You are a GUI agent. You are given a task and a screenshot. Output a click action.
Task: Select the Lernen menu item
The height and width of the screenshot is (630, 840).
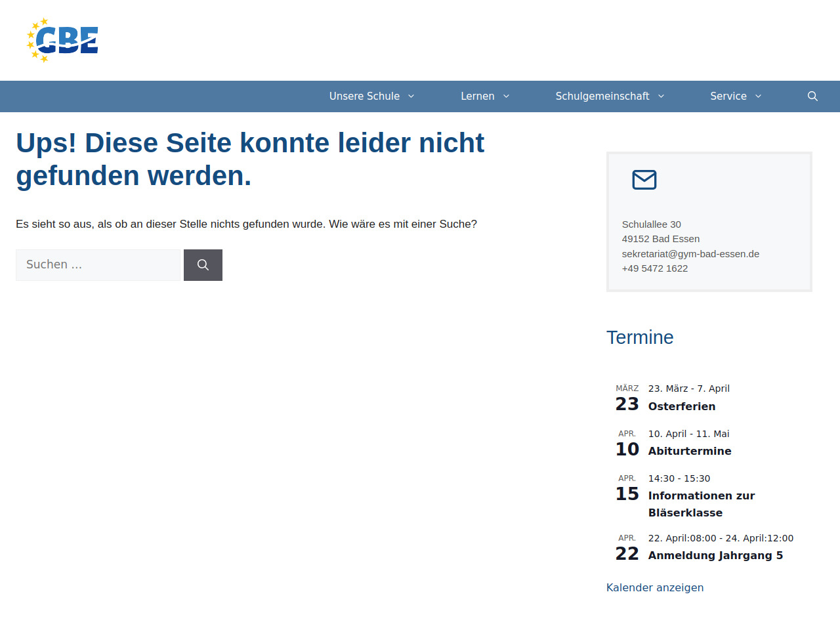[477, 96]
